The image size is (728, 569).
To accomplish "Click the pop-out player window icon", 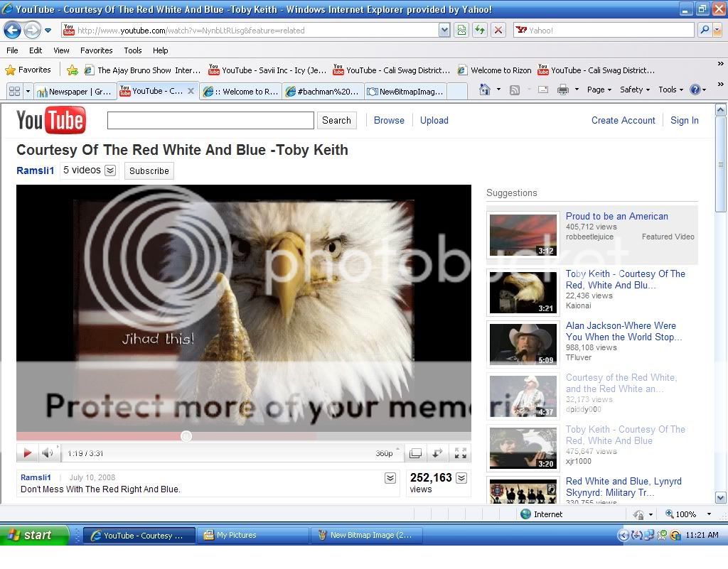I will click(x=415, y=453).
